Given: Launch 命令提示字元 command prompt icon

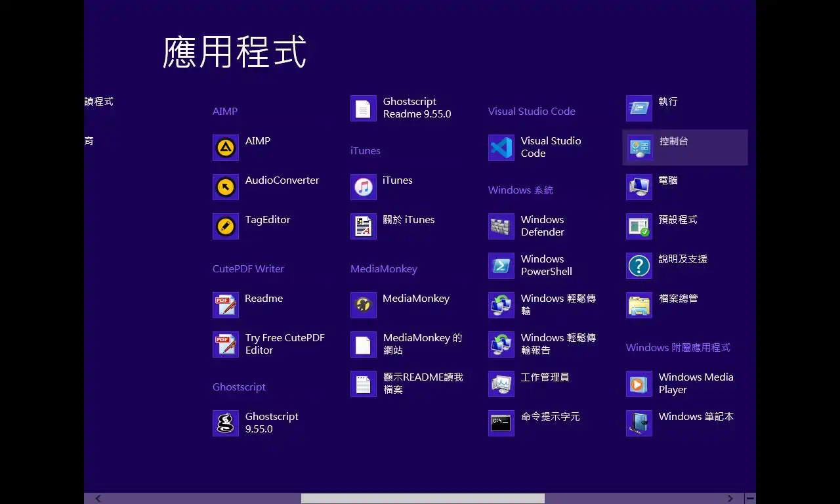Looking at the screenshot, I should click(501, 423).
